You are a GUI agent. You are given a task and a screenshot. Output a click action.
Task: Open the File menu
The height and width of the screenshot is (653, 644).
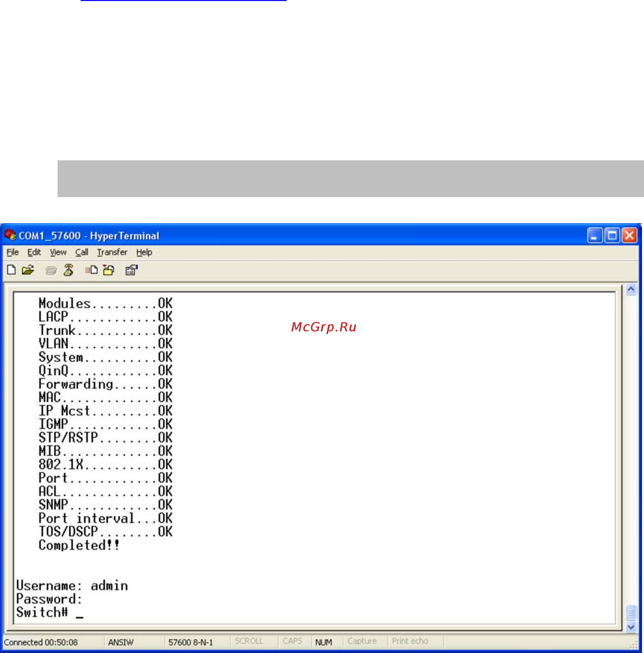(x=13, y=252)
